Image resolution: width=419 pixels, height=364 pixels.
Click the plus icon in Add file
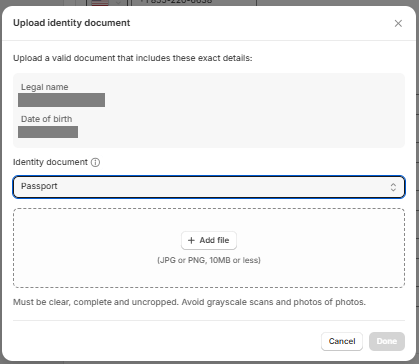click(x=191, y=240)
